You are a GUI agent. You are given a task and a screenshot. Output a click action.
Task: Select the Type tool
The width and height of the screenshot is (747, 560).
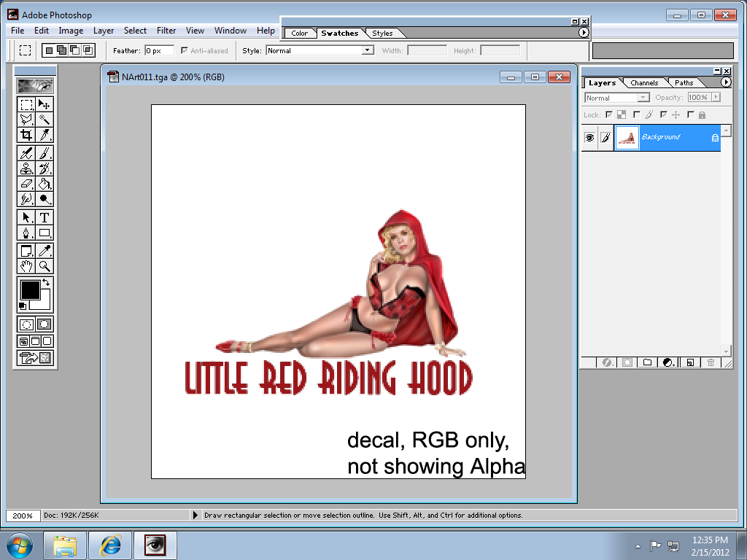point(44,217)
